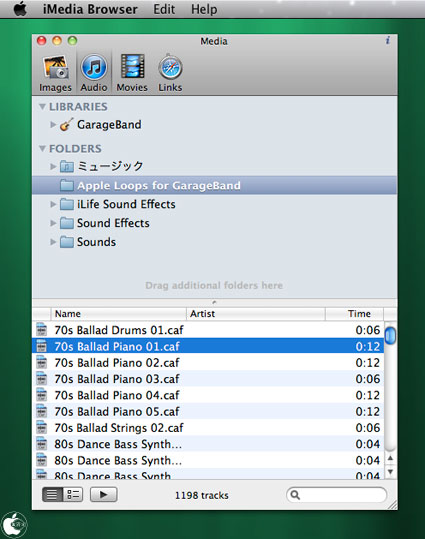
Task: Expand the GarageBand library
Action: [53, 124]
